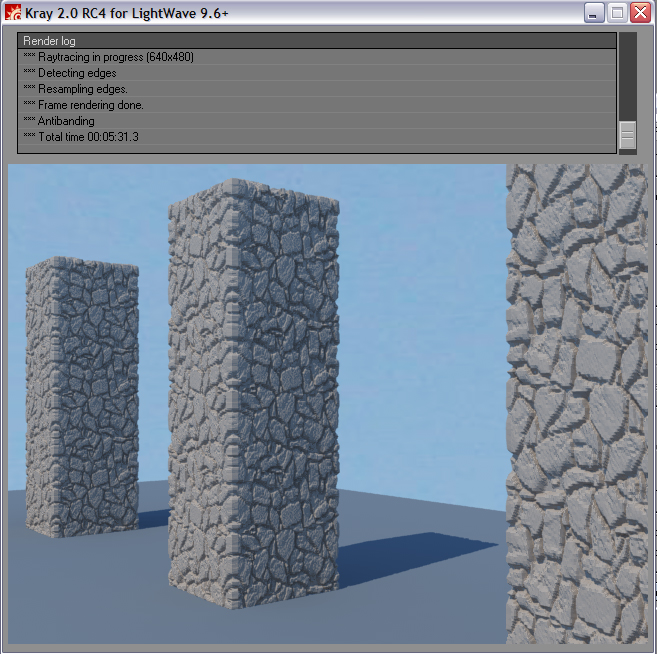Click the large stone wall on right

(x=575, y=400)
